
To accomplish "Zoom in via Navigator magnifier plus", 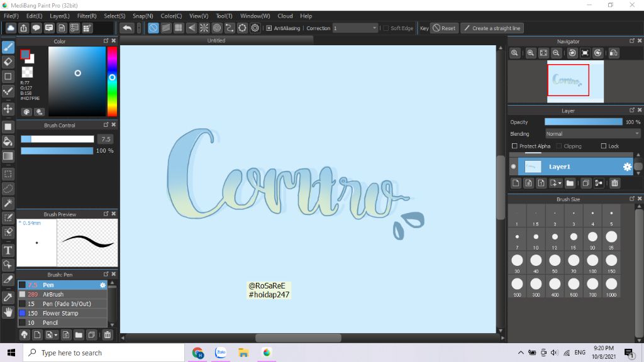I will click(x=531, y=53).
